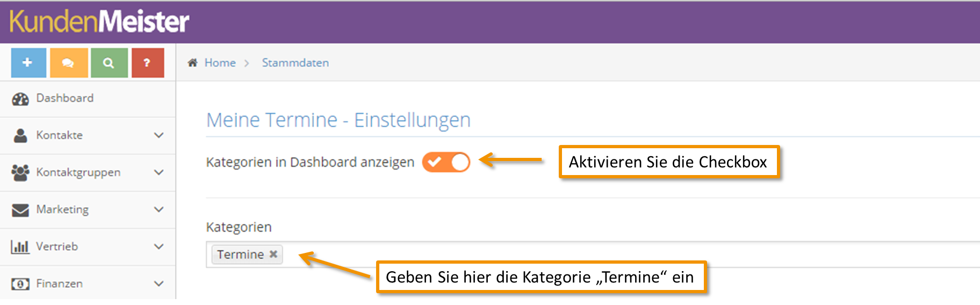Expand the Finanzen menu chevron
The image size is (980, 305).
pos(158,284)
